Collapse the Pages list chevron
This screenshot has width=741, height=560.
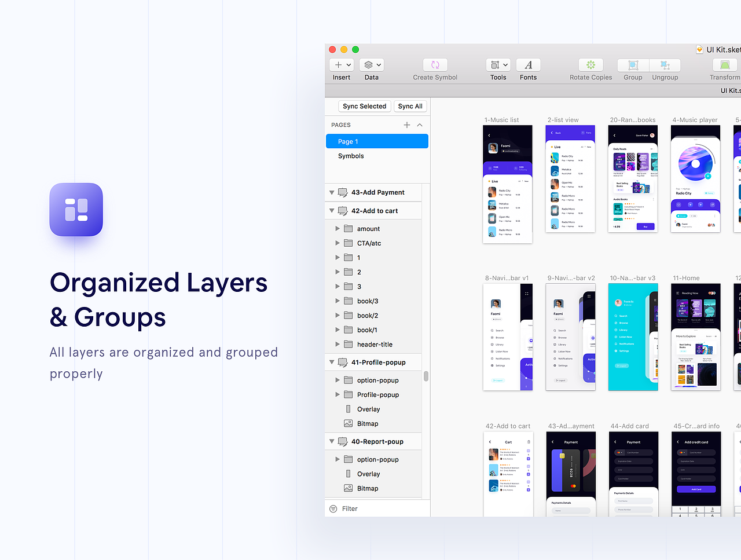click(x=420, y=125)
